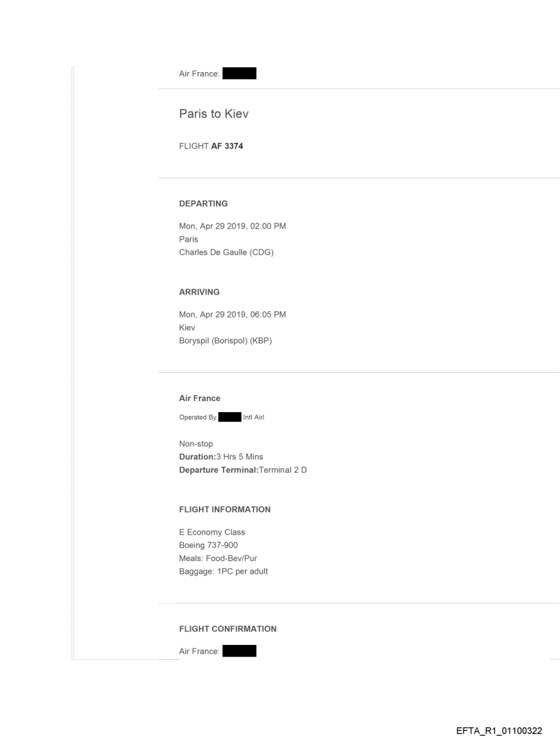Click the "Paris to Kiev" route heading
The image size is (560, 737).
213,114
